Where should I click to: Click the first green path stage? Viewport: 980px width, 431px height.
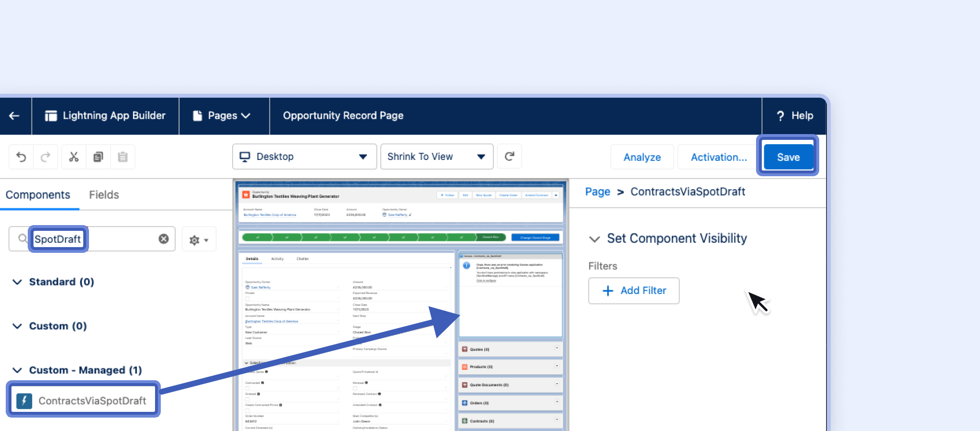pos(257,238)
